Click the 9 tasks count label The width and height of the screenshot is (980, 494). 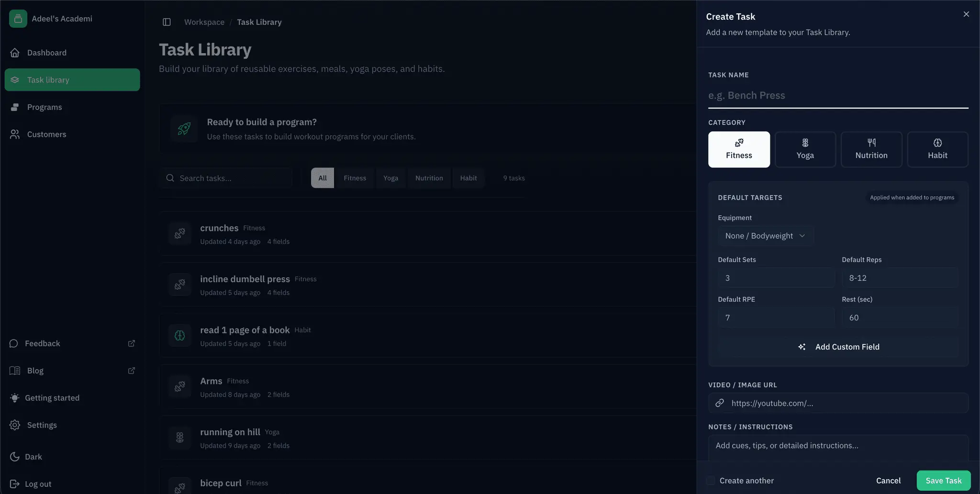(514, 178)
